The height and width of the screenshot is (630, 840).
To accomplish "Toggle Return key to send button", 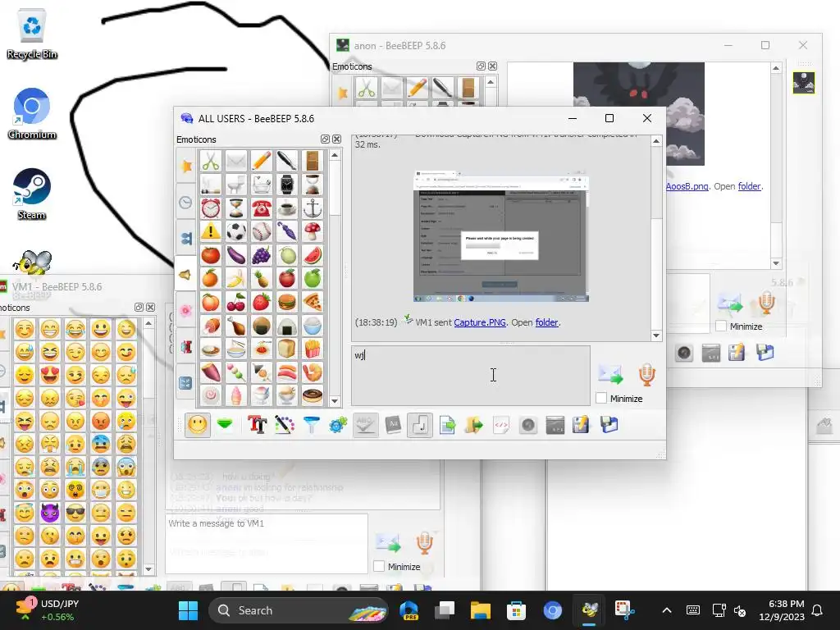I will point(420,426).
